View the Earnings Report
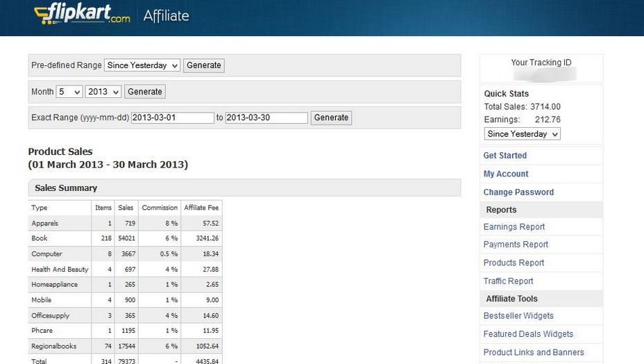 tap(514, 227)
